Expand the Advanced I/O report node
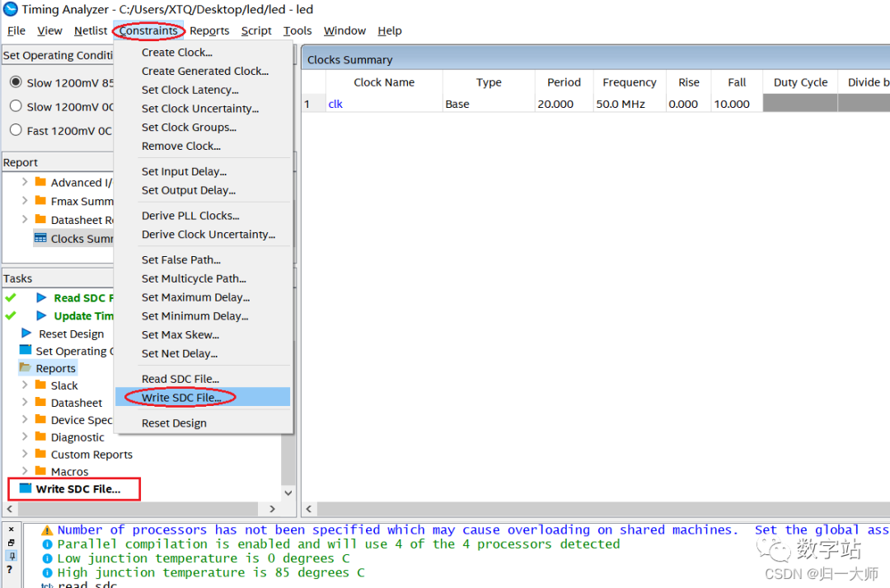 point(25,182)
